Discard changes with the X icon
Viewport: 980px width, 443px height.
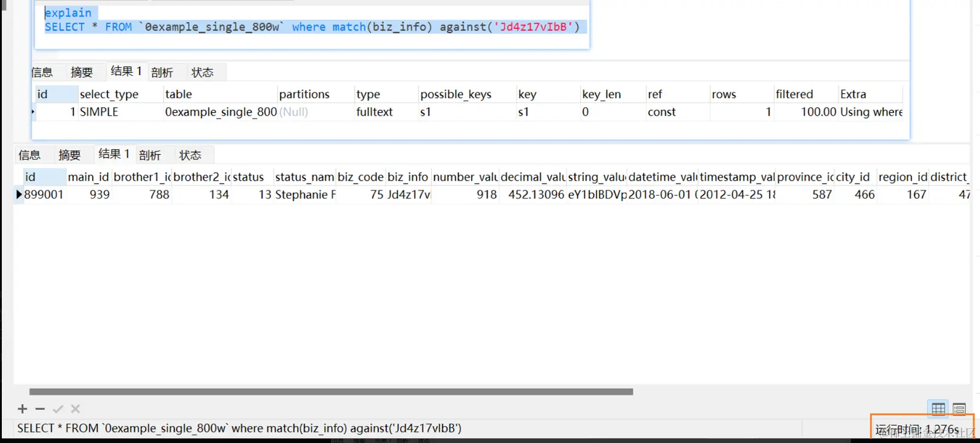[x=75, y=409]
